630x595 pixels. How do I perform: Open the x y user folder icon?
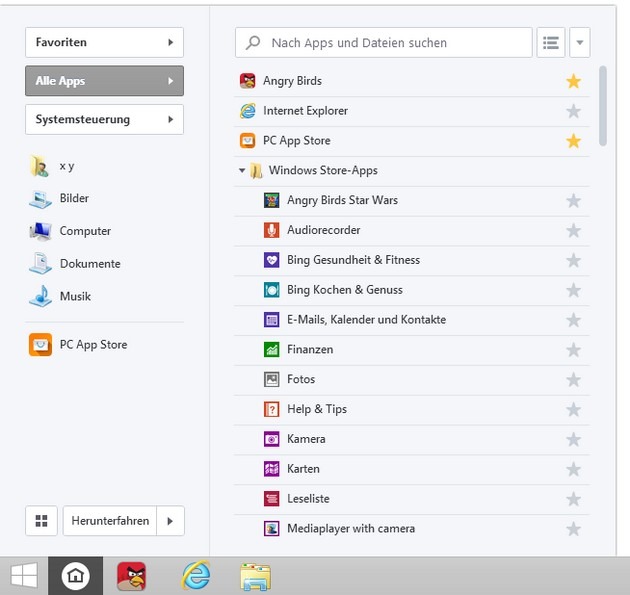40,166
